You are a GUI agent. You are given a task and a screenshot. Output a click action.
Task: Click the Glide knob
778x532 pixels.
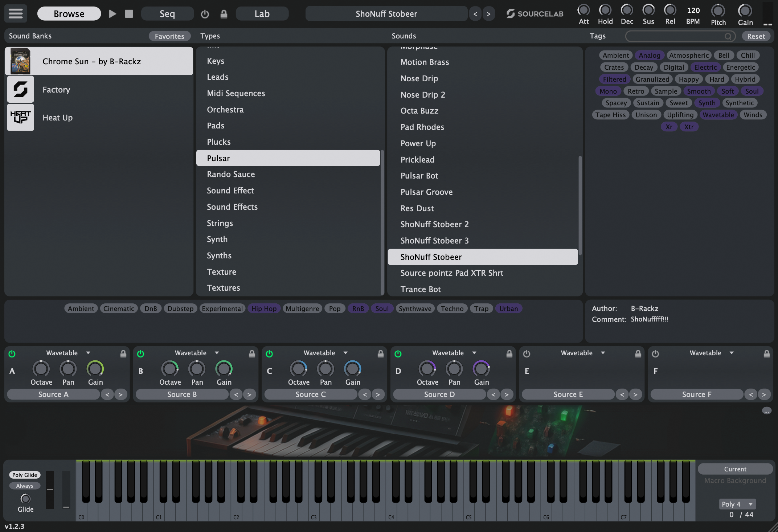pyautogui.click(x=25, y=498)
